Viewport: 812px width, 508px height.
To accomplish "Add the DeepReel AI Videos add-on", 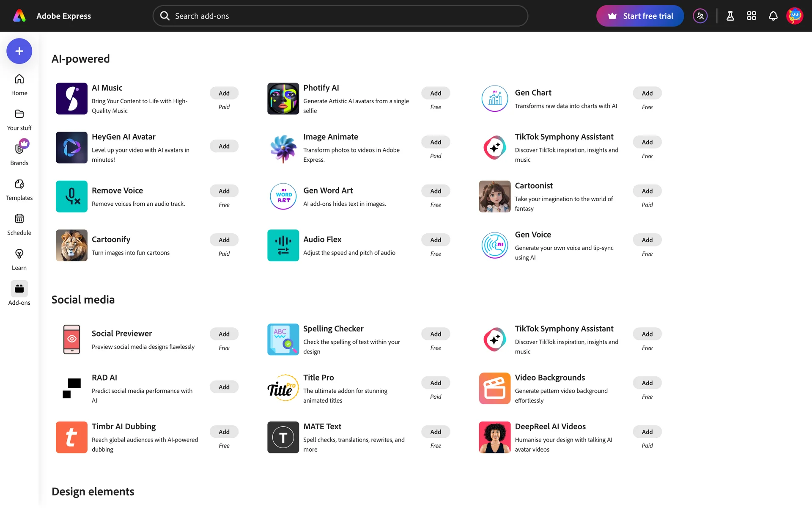I will (647, 432).
